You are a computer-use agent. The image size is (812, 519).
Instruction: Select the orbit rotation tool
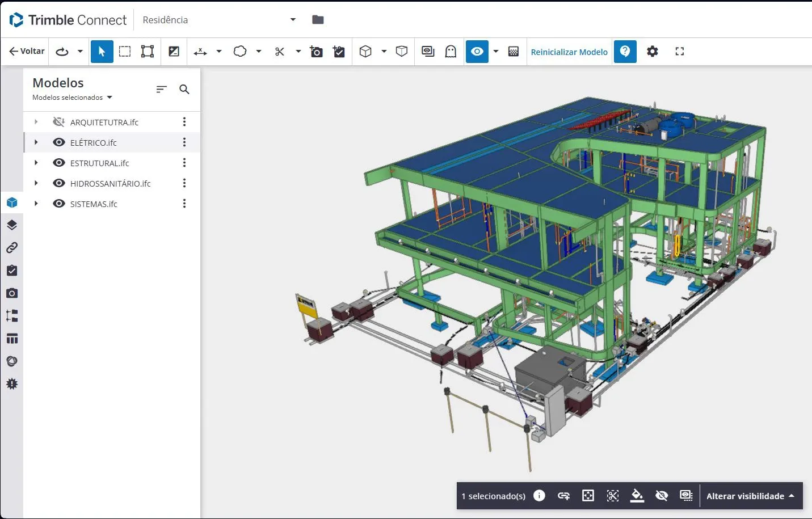62,52
